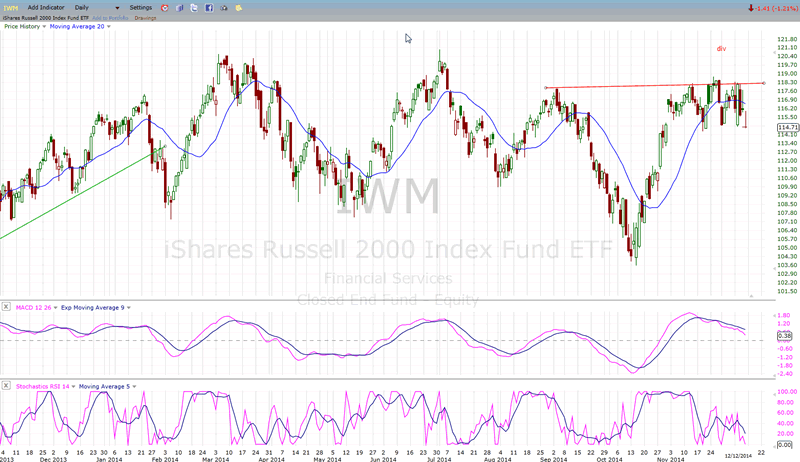Click the Jul 2014 label on the time axis
The height and width of the screenshot is (462, 800).
point(439,459)
